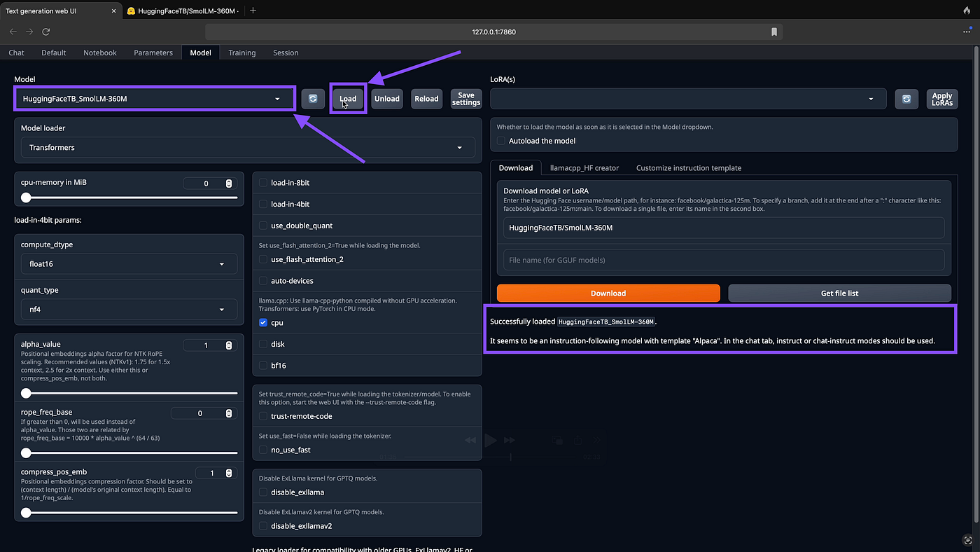Screen dimensions: 980x552
Task: Toggle the use_double_quant checkbox
Action: [263, 226]
